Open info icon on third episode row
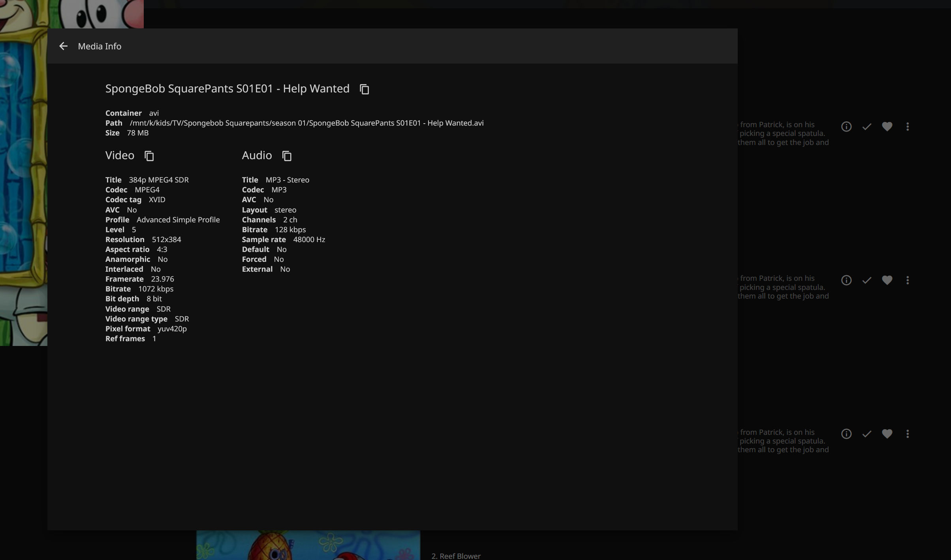 [846, 434]
